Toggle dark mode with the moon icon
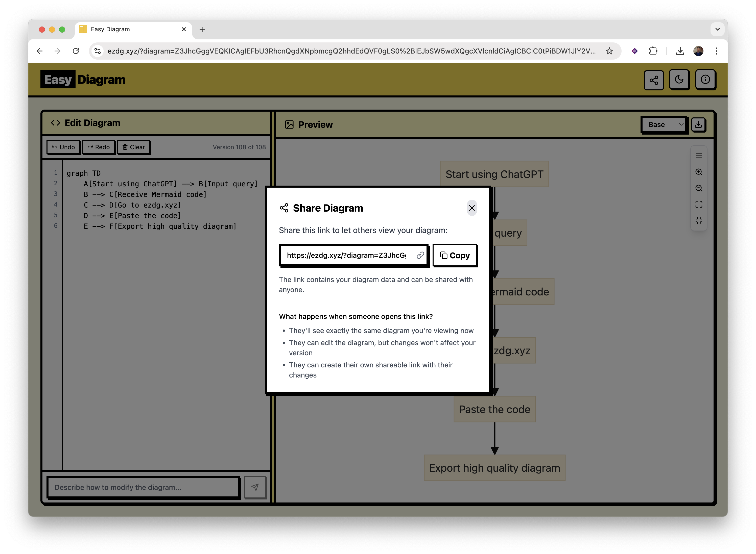This screenshot has height=554, width=756. point(679,80)
